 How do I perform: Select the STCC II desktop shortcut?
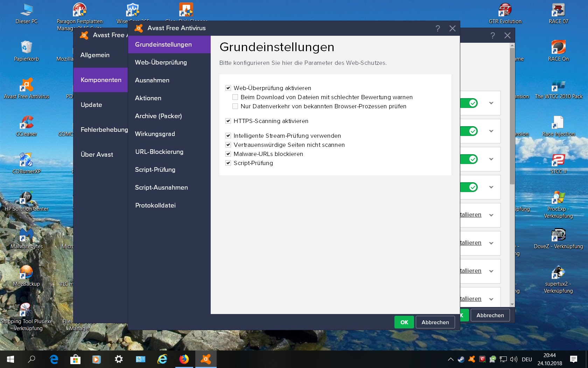point(559,163)
